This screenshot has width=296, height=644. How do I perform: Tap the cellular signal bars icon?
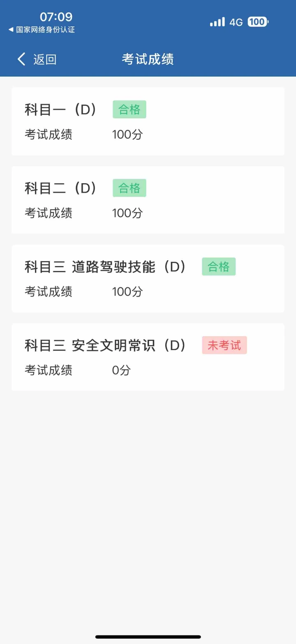pyautogui.click(x=217, y=22)
